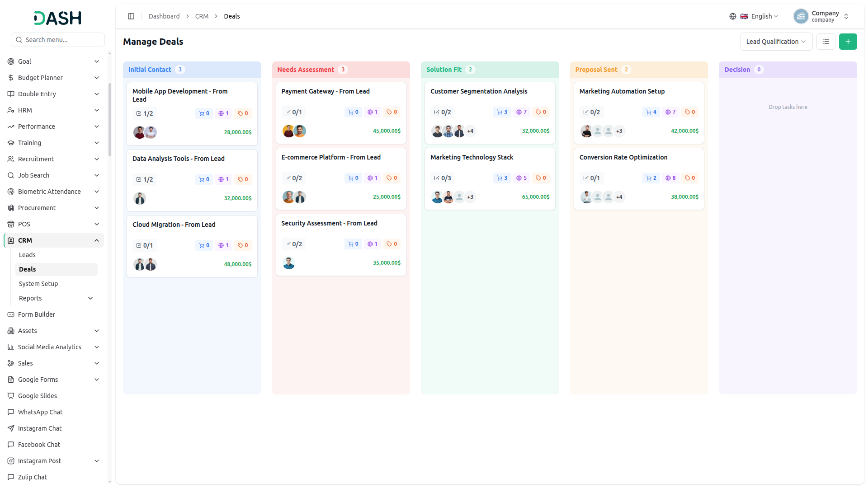
Task: Click the Google Slides presentation icon
Action: click(11, 396)
